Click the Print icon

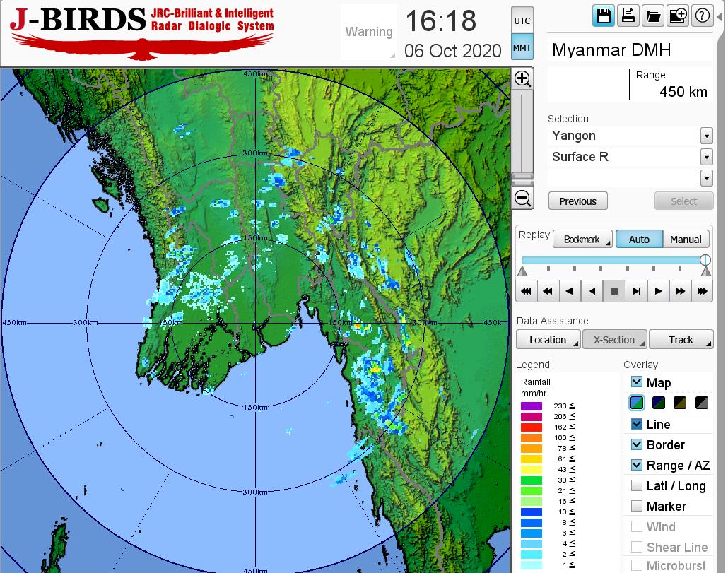(x=628, y=16)
